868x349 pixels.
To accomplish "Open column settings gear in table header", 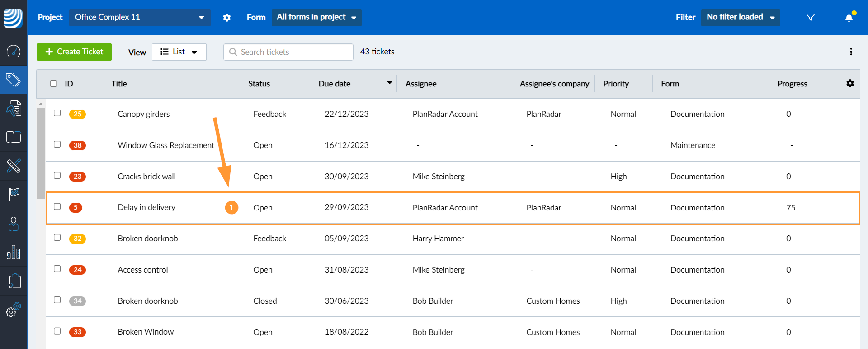I will (850, 83).
